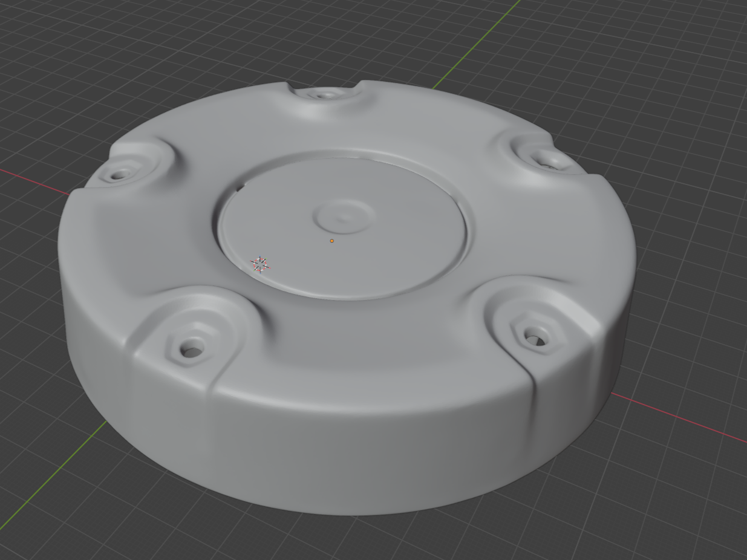Screen dimensions: 747x560
Task: Click the front-left hexagonal bolt hole
Action: 192,349
